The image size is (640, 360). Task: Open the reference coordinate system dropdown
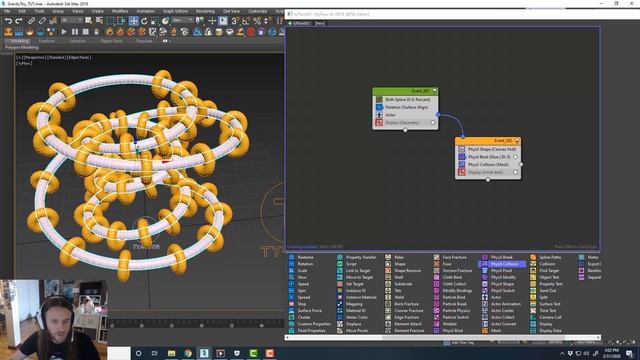click(x=182, y=20)
